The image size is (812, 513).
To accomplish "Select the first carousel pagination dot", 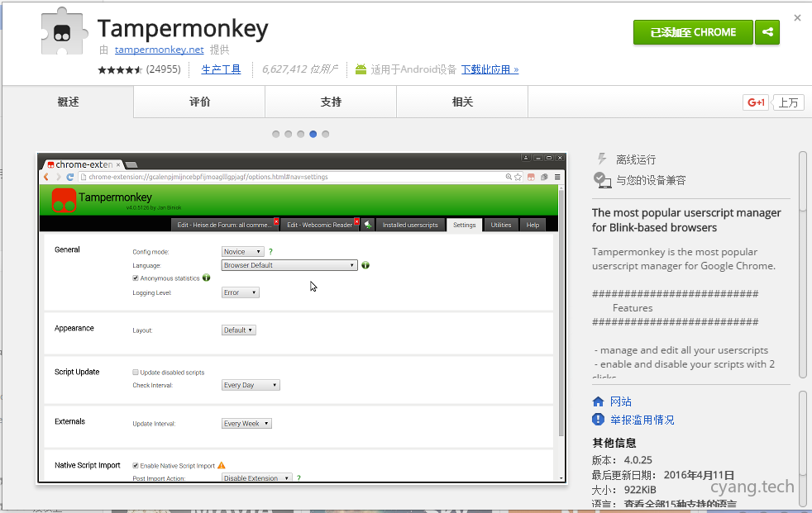I will point(276,134).
